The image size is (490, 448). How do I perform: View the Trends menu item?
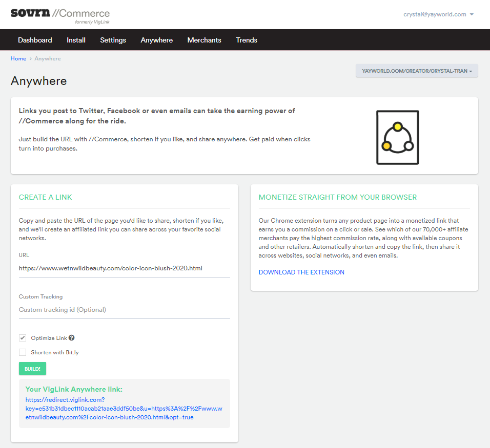(x=247, y=40)
